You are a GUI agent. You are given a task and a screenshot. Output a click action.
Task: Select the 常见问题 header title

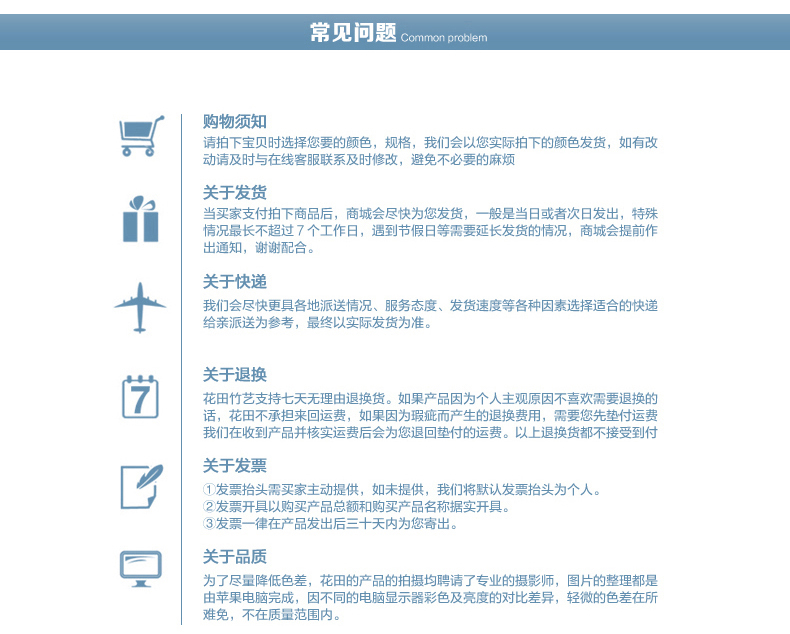(353, 33)
